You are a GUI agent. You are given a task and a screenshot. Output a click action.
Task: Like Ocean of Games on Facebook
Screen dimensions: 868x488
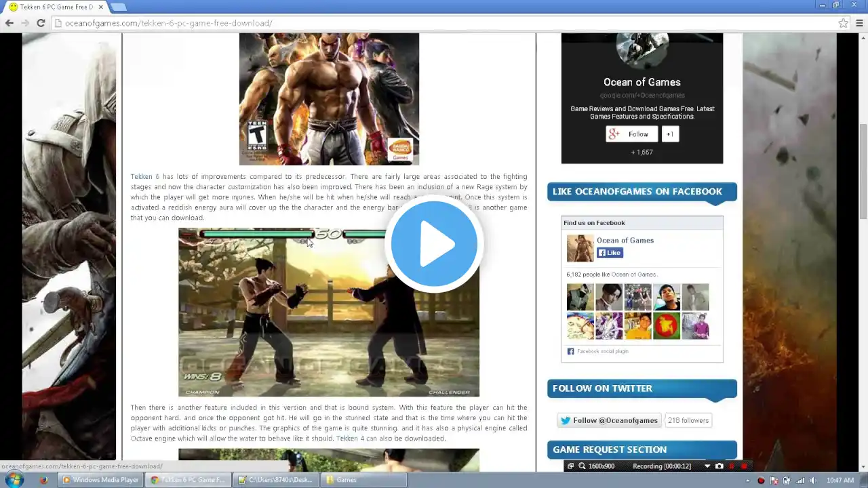[x=610, y=253]
